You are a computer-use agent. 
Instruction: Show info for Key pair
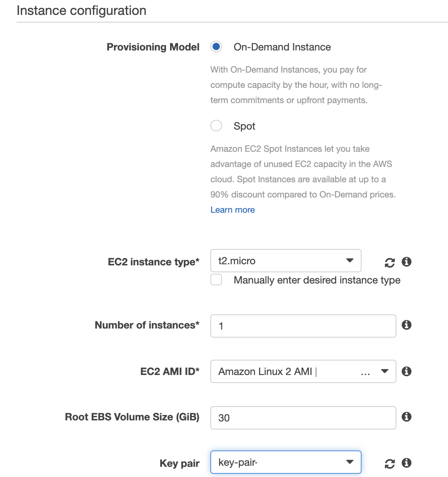tap(407, 463)
